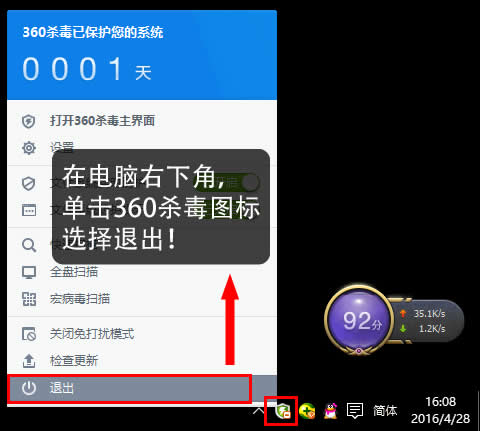Click the magnifier quick-scan icon
The width and height of the screenshot is (480, 431).
click(29, 245)
